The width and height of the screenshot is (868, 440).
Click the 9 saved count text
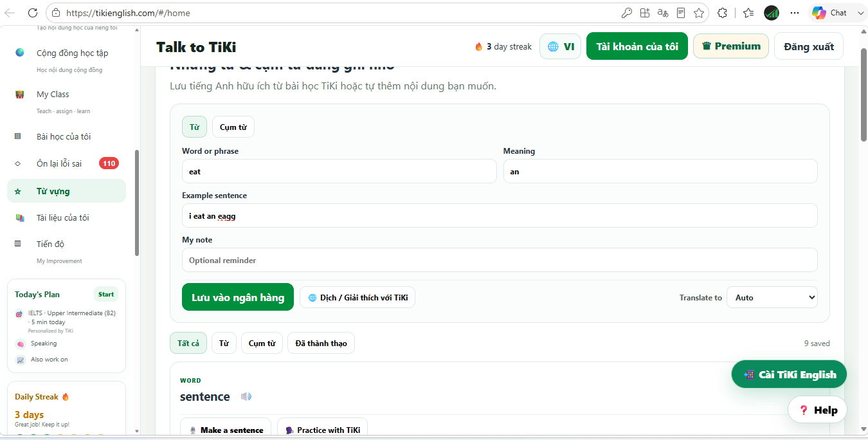click(817, 344)
